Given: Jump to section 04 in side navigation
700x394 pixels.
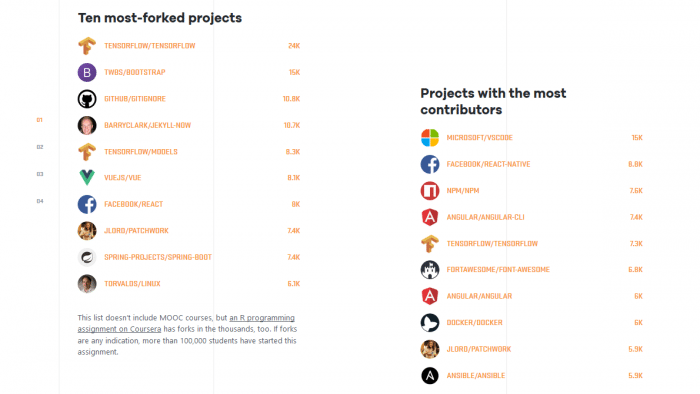Looking at the screenshot, I should click(x=40, y=201).
